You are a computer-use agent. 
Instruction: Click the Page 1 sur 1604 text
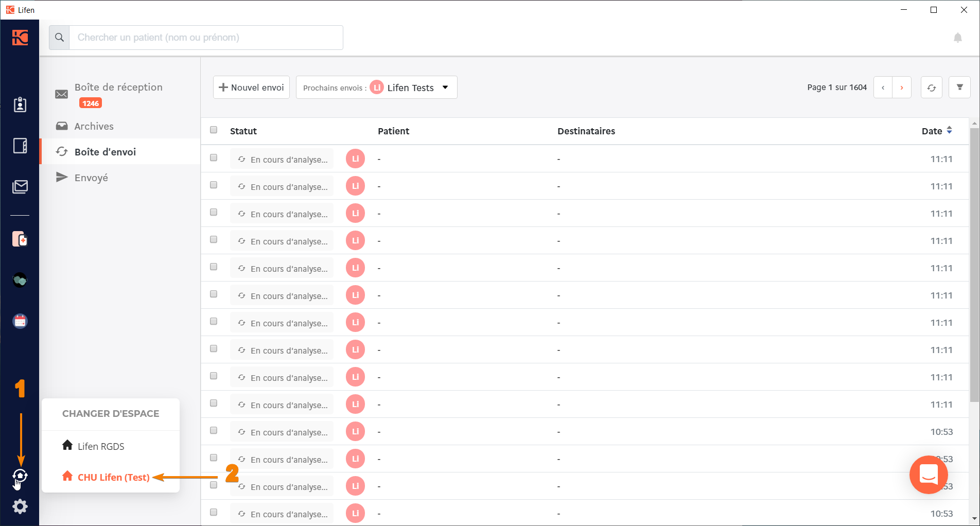click(x=837, y=87)
